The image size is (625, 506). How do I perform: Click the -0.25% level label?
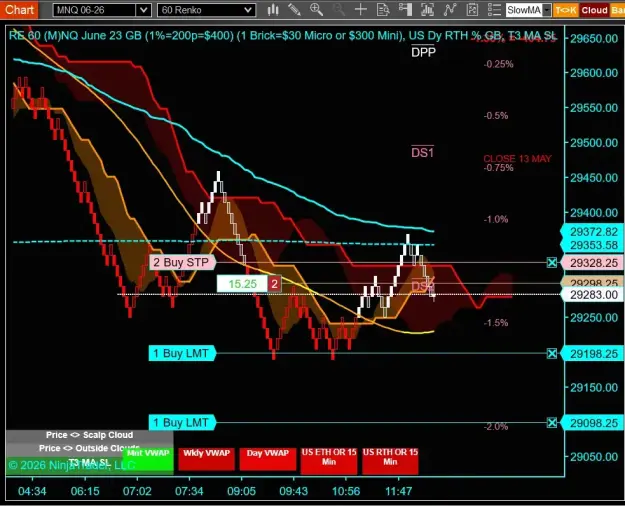point(498,64)
